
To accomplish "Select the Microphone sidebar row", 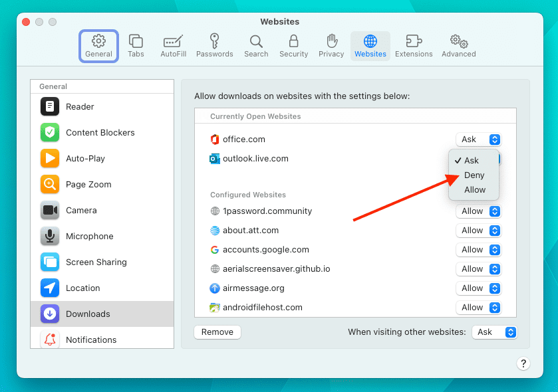I will (102, 237).
